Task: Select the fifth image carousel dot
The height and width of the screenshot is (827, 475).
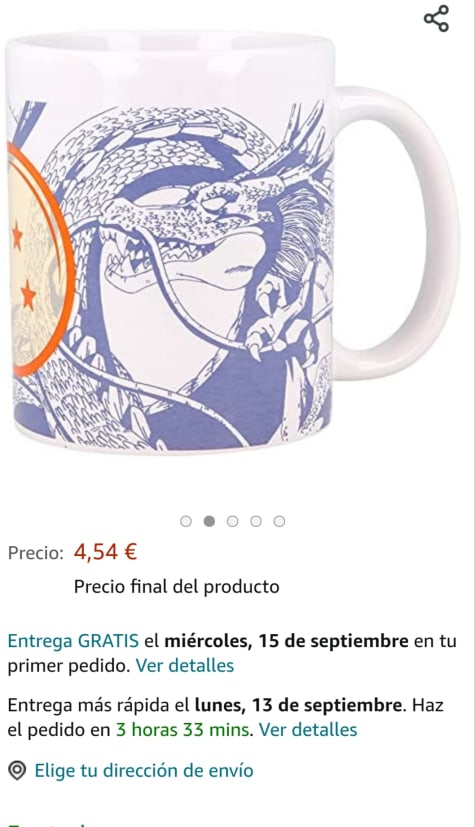Action: coord(279,521)
